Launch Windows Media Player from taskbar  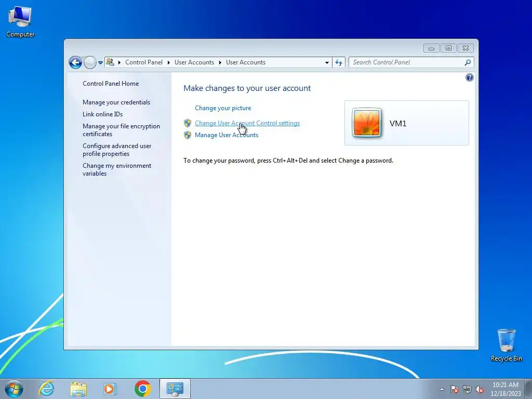(110, 389)
